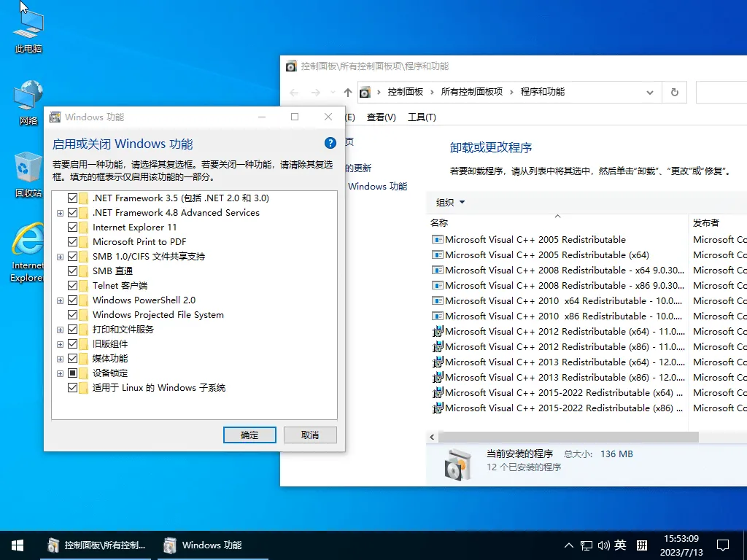Screen dimensions: 747x560
Task: Click the help question mark in Windows 功能 dialog
Action: point(330,143)
